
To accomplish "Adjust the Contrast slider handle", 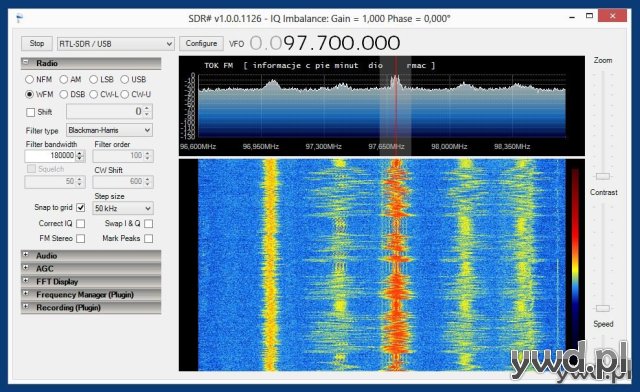I will (602, 308).
